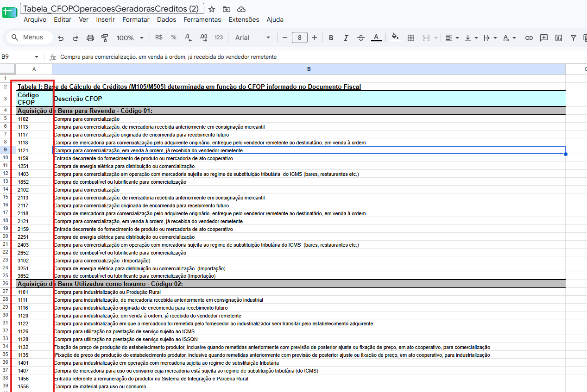Select column B header
This screenshot has width=587, height=392.
click(309, 69)
